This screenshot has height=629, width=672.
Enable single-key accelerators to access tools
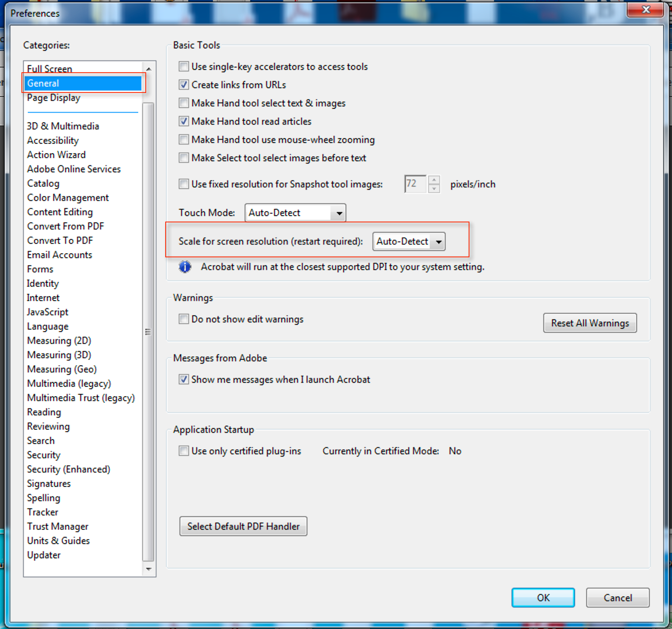pos(183,67)
